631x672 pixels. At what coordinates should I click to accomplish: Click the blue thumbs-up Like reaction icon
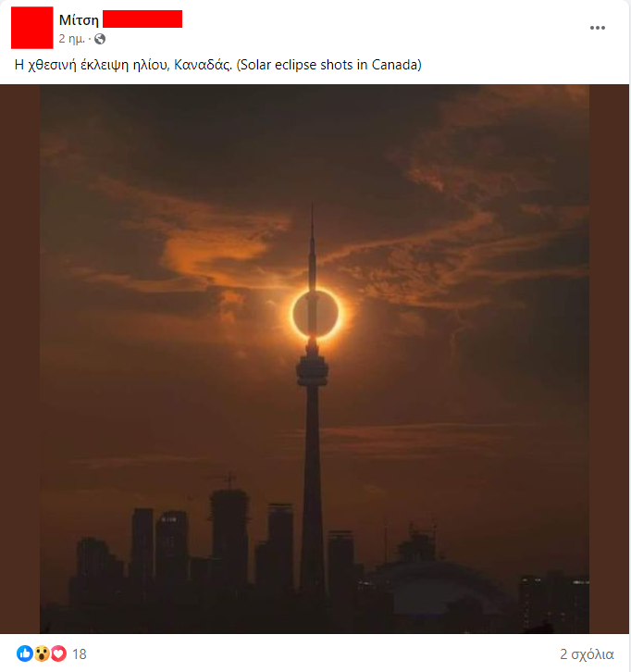click(x=25, y=653)
